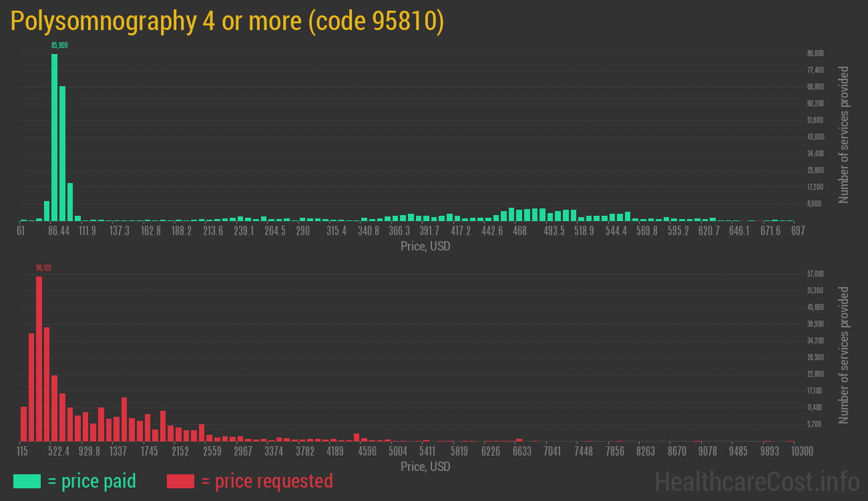Click the bottom chart's 'Number of services provided' label
Screen dimensions: 868x501
(844, 355)
